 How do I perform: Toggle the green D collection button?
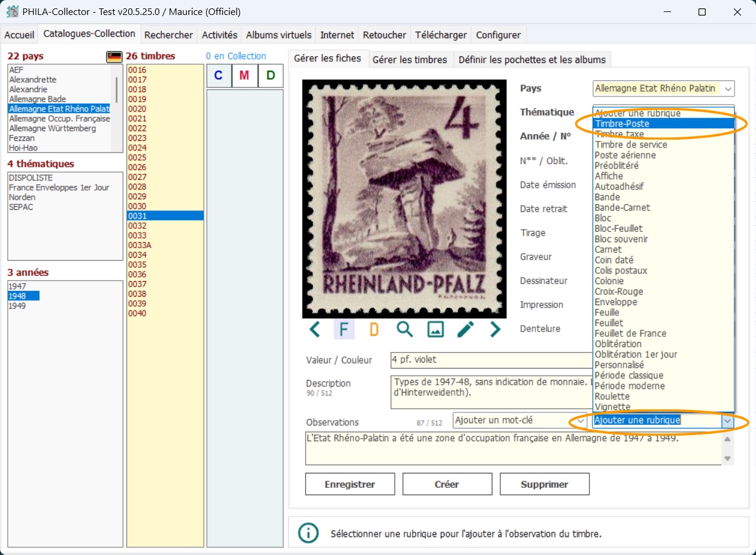tap(271, 76)
